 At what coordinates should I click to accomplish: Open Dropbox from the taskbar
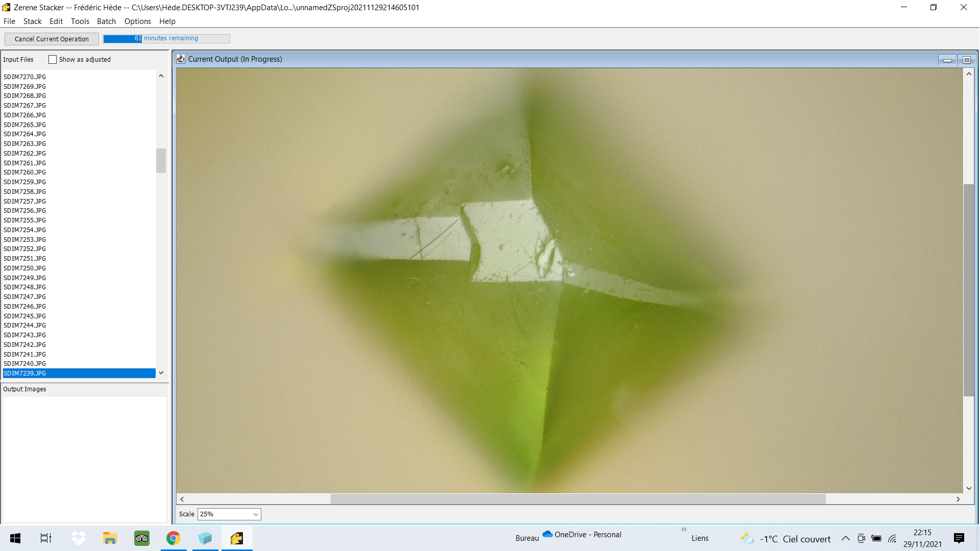pos(78,538)
